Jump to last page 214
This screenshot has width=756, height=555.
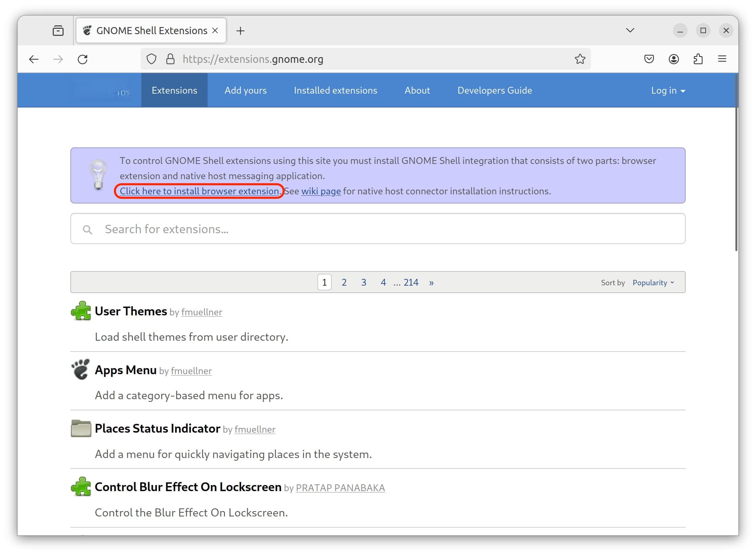pos(411,282)
